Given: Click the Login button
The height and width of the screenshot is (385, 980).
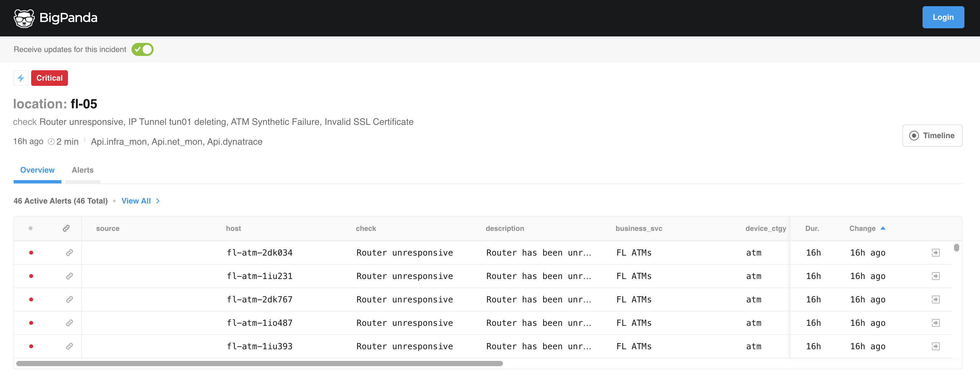Looking at the screenshot, I should pos(943,17).
